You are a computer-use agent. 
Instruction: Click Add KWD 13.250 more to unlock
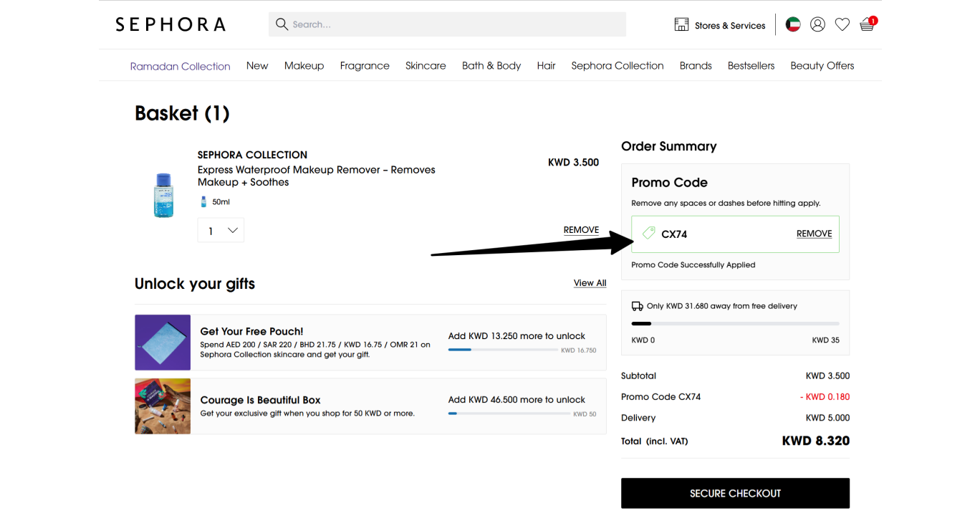[x=517, y=335]
